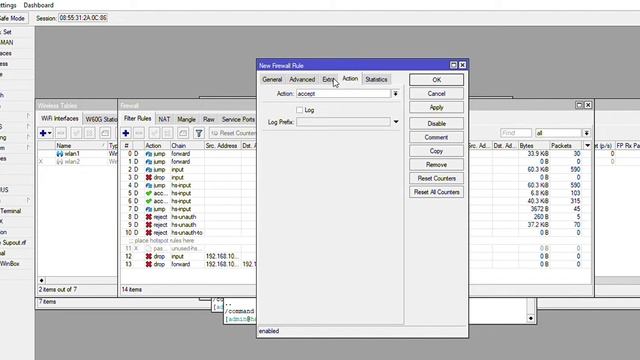
Task: Click the Reset Counters button in dialog
Action: [x=436, y=178]
